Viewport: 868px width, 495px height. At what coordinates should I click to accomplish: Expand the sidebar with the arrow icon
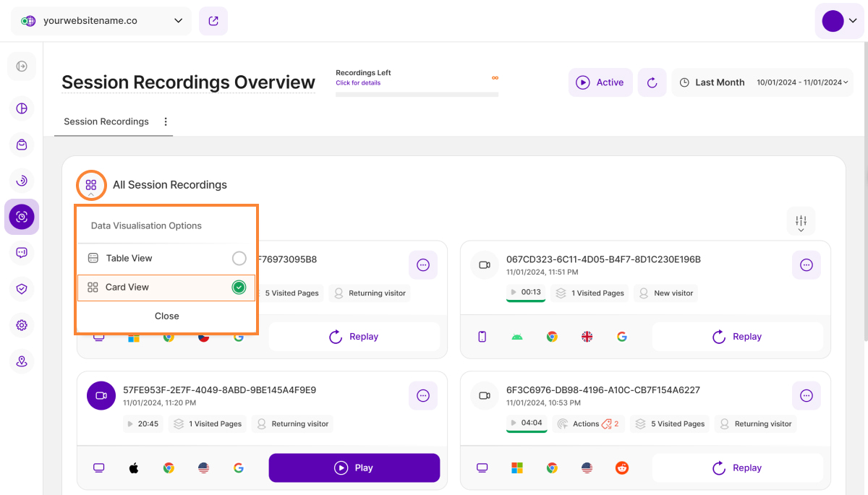[22, 66]
